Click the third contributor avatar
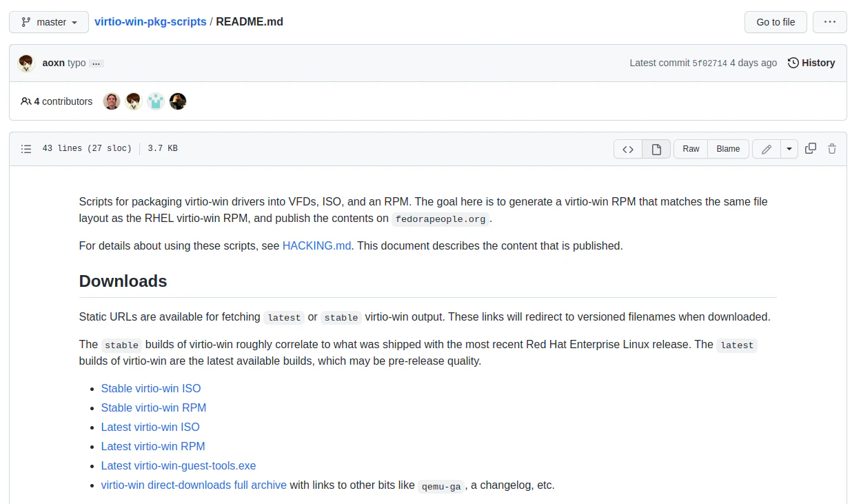Screen dimensions: 861x504 point(156,101)
